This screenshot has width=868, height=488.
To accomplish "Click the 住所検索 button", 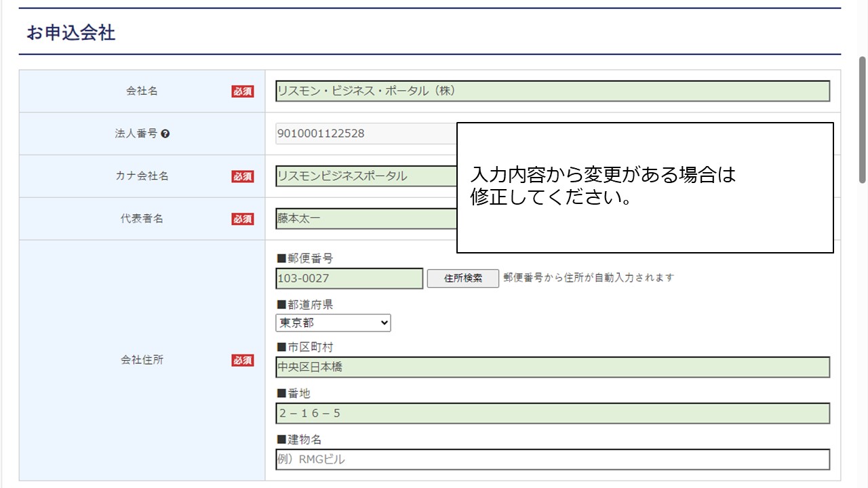I will tap(463, 279).
